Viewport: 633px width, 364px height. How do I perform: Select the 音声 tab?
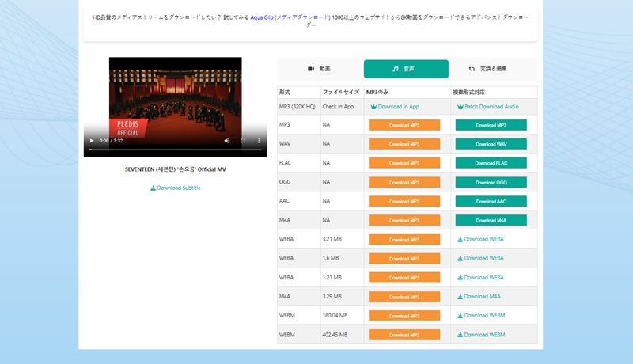coord(406,69)
